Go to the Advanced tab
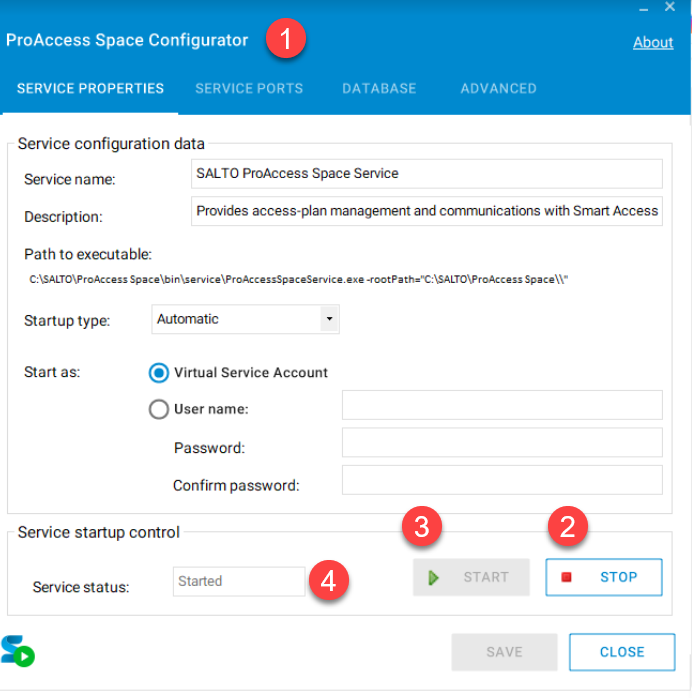Screen dimensions: 692x698 (x=498, y=88)
